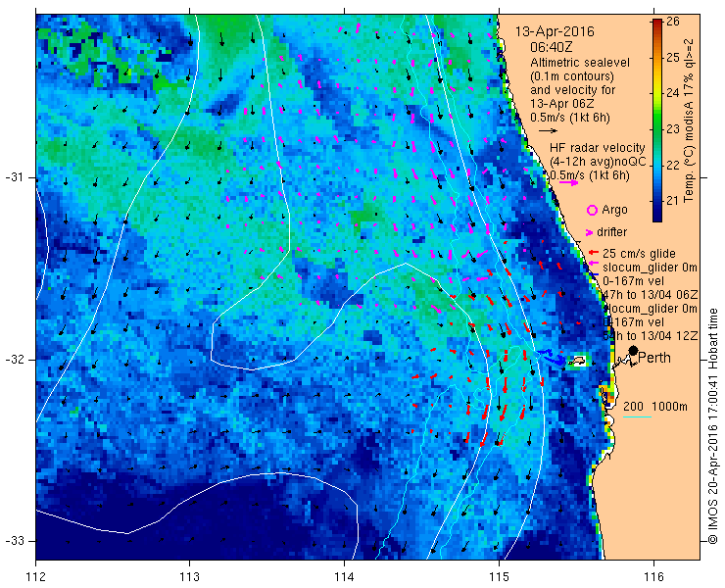Click the 'Temp. (°C) modisA 17% ql>=2' axis title
The width and height of the screenshot is (725, 588).
point(690,121)
